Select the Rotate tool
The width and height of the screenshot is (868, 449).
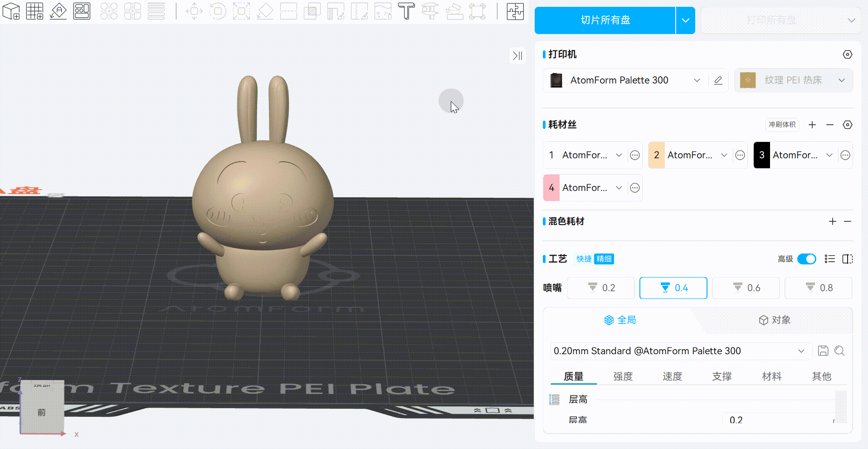coord(218,11)
